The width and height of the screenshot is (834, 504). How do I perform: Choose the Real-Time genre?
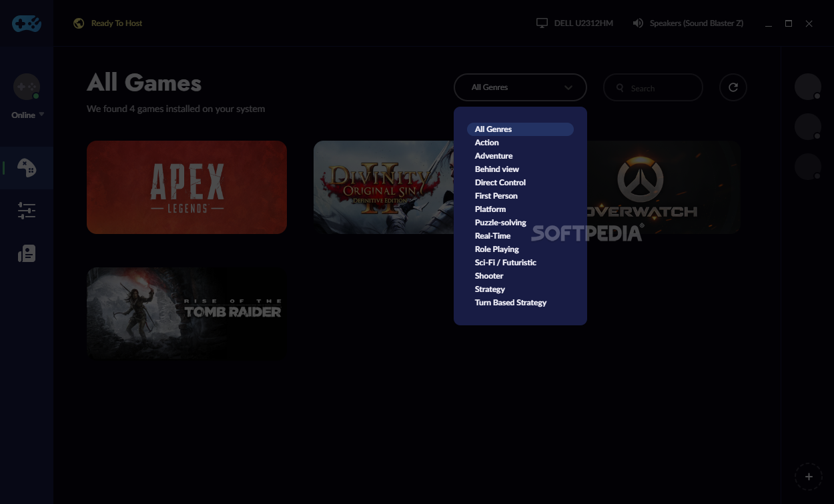tap(493, 236)
